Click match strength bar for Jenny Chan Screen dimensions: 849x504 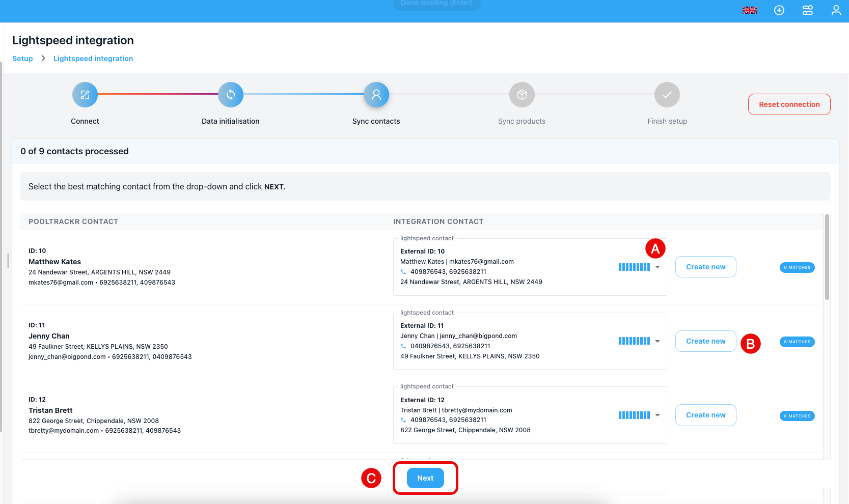[634, 341]
